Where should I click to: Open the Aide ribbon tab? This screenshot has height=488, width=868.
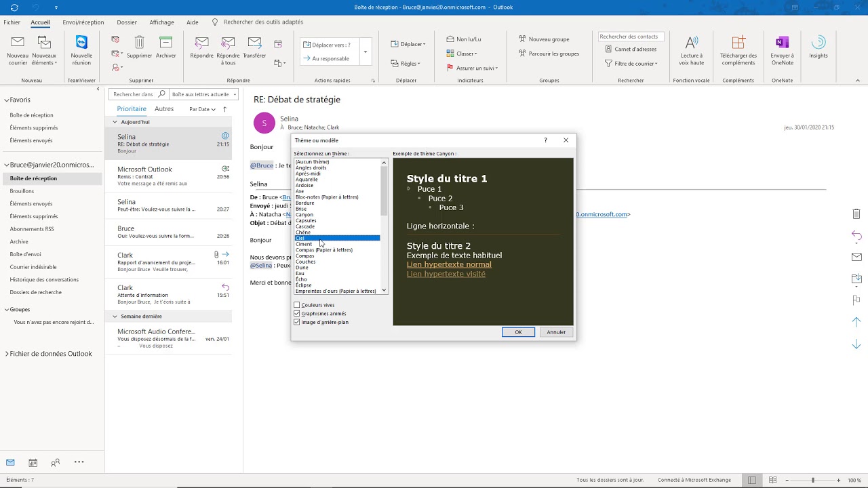[x=193, y=22]
